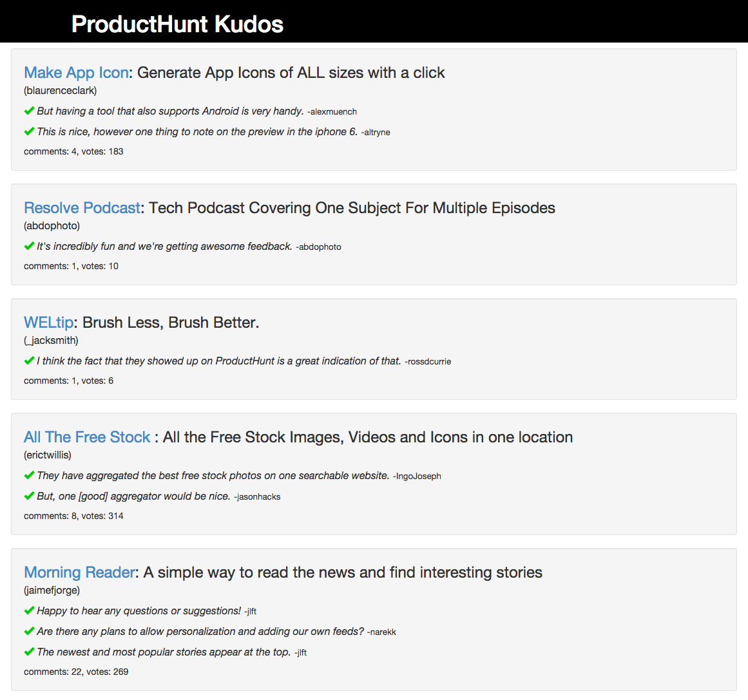This screenshot has height=700, width=748.
Task: Select the _jacksmith username under WELtip
Action: [x=51, y=340]
